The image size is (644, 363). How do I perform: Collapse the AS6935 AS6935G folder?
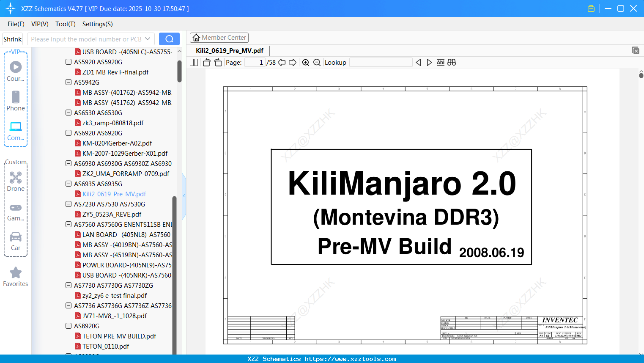(x=69, y=184)
